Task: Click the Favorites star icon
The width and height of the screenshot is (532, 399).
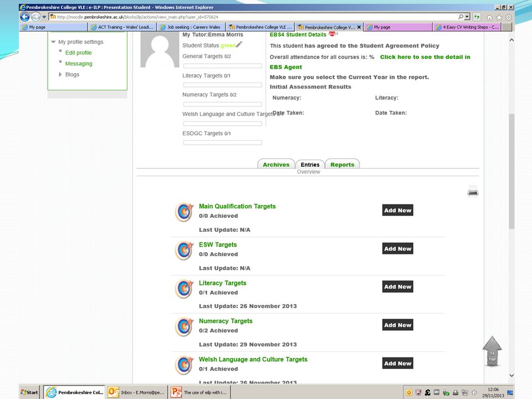Action: pyautogui.click(x=499, y=17)
